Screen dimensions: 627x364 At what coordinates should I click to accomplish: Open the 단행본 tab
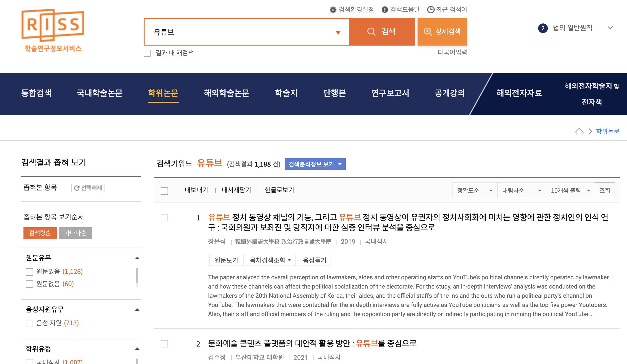[x=334, y=93]
